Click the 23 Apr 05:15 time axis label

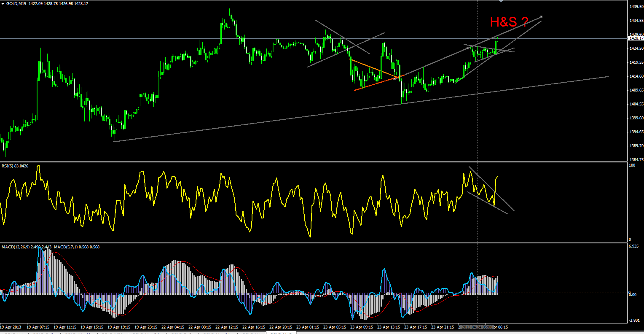(x=335, y=327)
